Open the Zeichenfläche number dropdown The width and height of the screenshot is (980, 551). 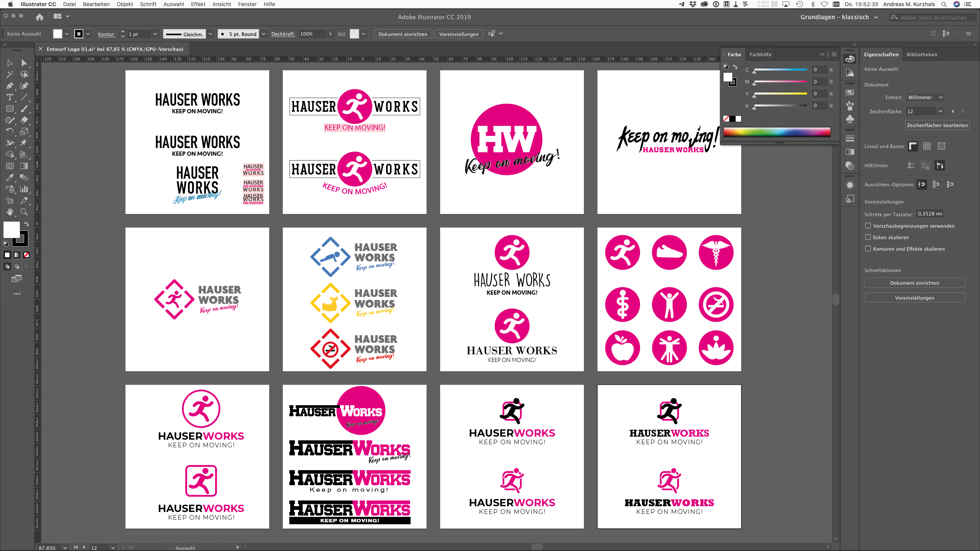pos(940,111)
